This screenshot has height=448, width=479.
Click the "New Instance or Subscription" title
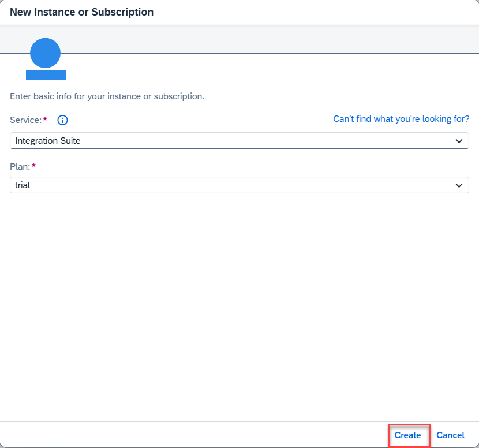tap(81, 12)
